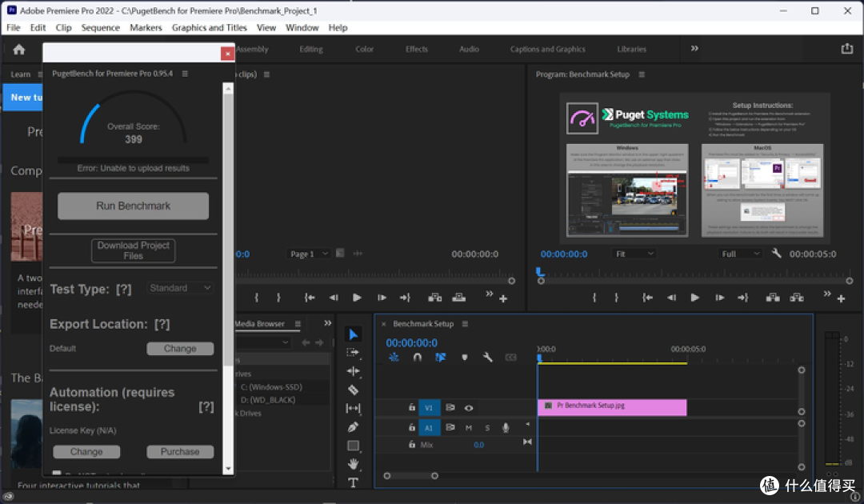Open PugetBench panel menu
The width and height of the screenshot is (864, 504).
point(185,74)
